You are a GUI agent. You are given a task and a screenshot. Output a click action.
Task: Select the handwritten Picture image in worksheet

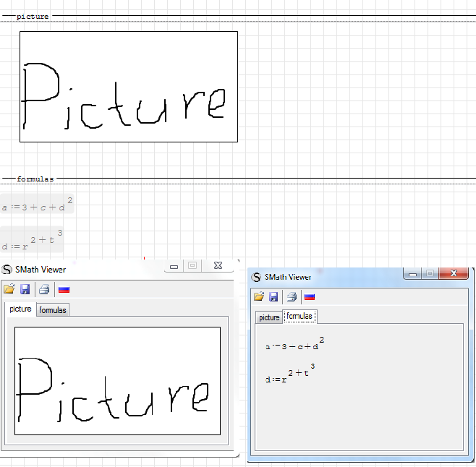coord(128,87)
